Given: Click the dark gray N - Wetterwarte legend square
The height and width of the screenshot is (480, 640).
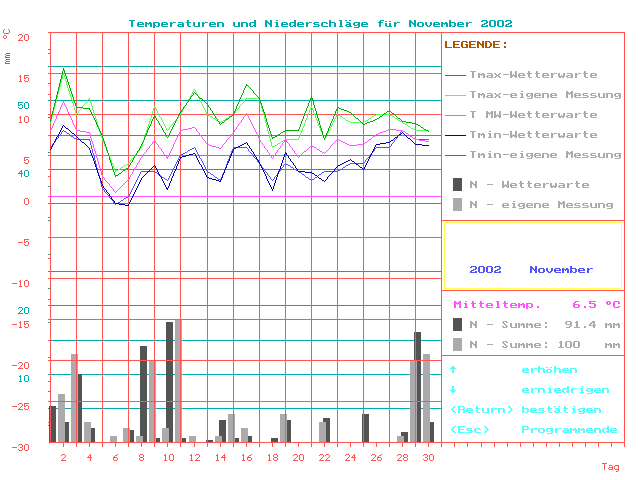Looking at the screenshot, I should 457,184.
